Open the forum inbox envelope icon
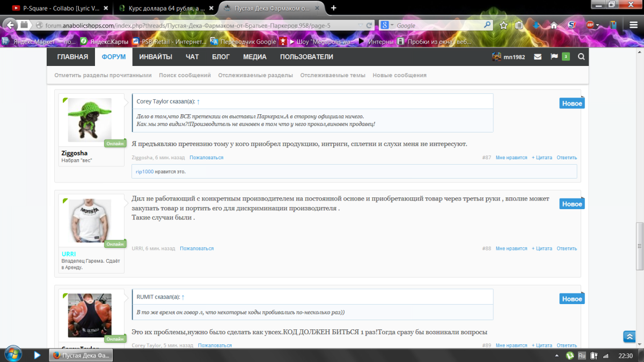This screenshot has height=362, width=644. (537, 57)
